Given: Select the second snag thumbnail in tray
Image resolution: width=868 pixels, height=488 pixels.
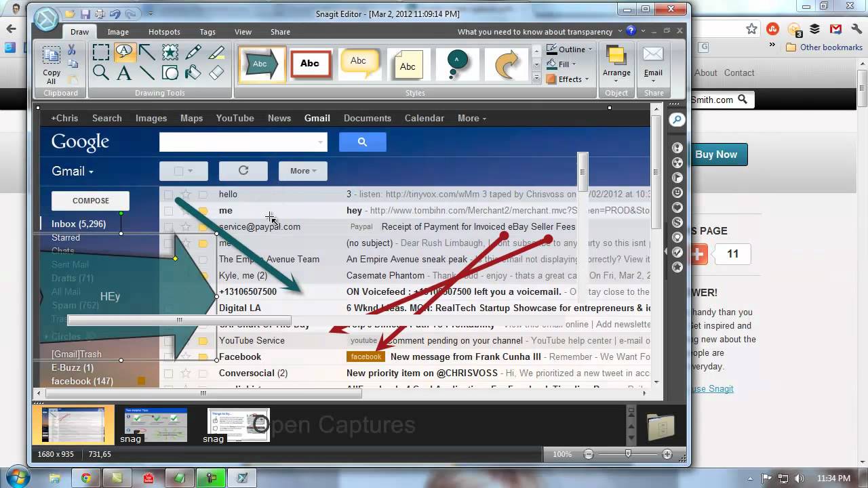Looking at the screenshot, I should (156, 425).
